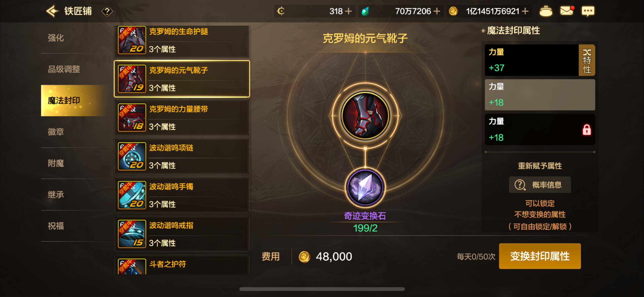Add fatigue points beside 318
The image size is (644, 297).
tap(348, 11)
